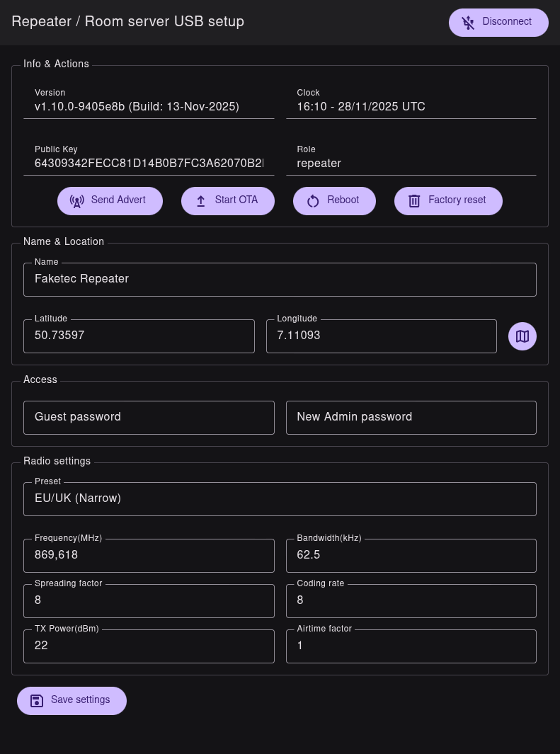Edit the Airtime factor field
Screen dimensions: 560x754
pos(411,646)
